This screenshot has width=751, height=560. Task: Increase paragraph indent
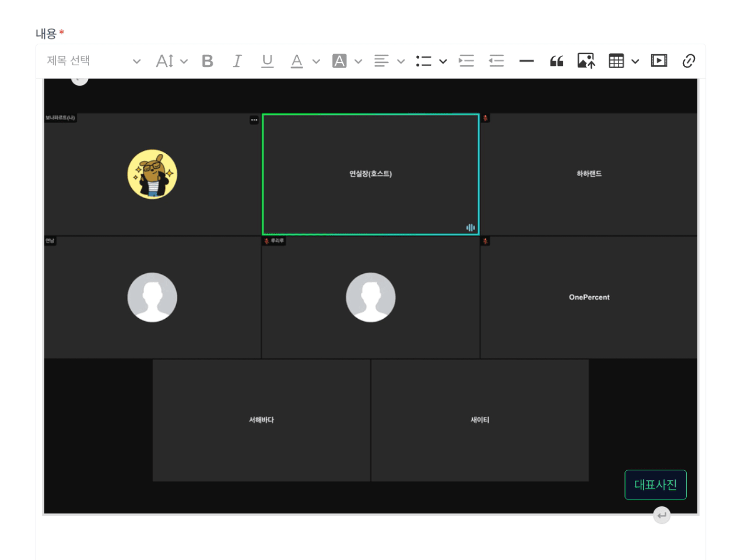[x=466, y=61]
